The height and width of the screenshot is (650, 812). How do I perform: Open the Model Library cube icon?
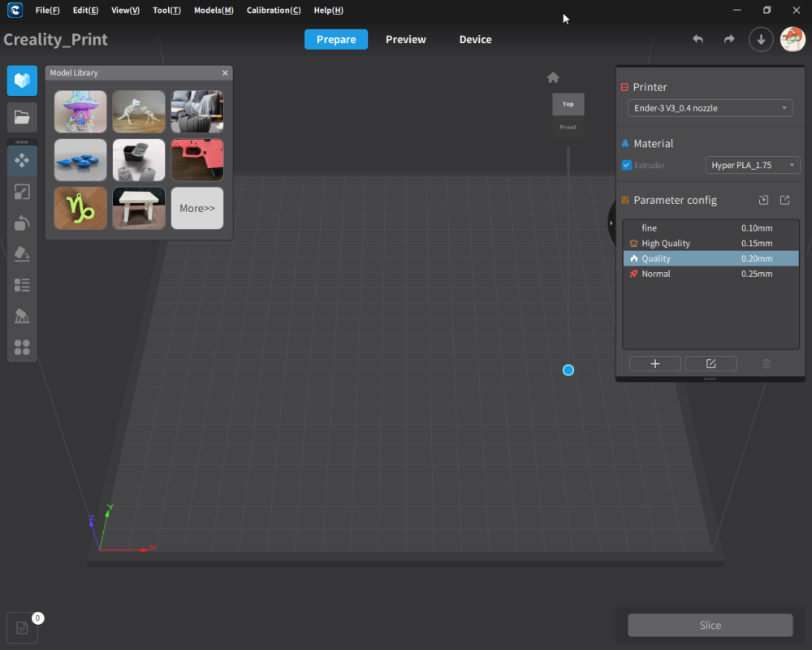tap(22, 80)
